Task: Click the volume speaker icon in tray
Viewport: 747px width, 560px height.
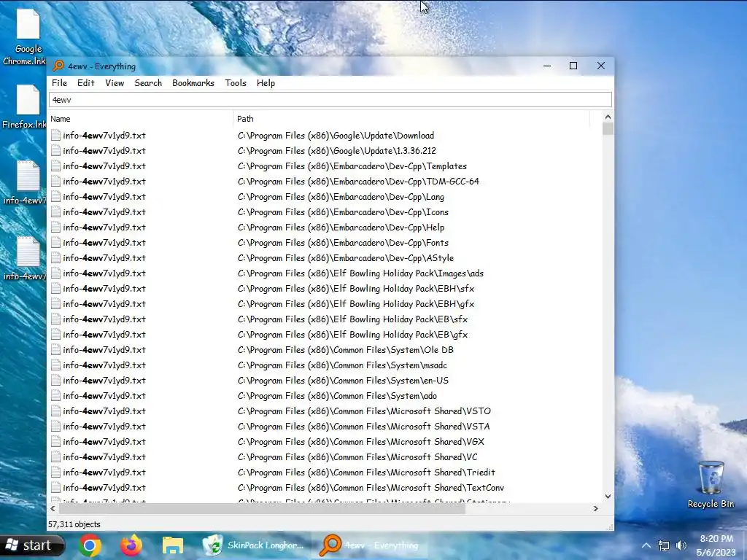Action: pos(681,545)
